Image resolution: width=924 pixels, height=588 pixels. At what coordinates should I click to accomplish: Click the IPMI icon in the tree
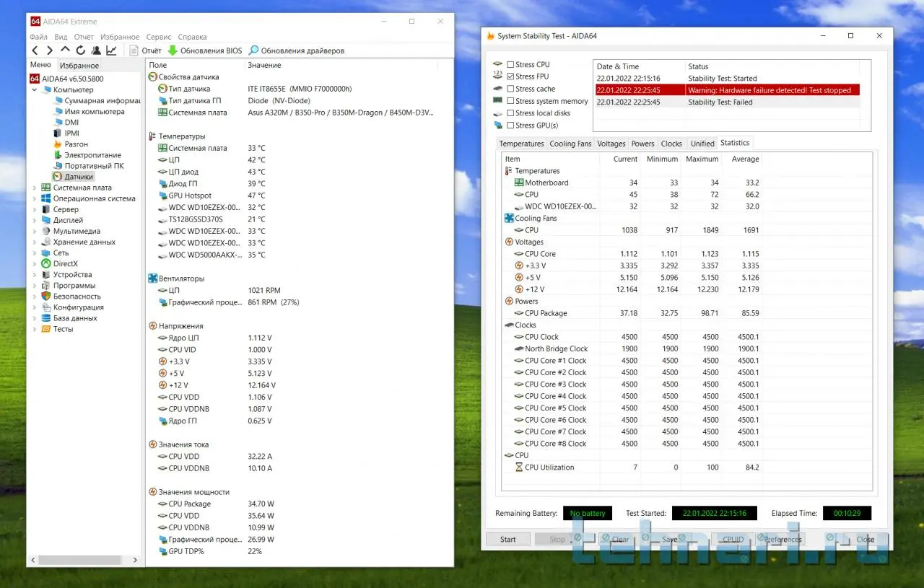tap(58, 133)
